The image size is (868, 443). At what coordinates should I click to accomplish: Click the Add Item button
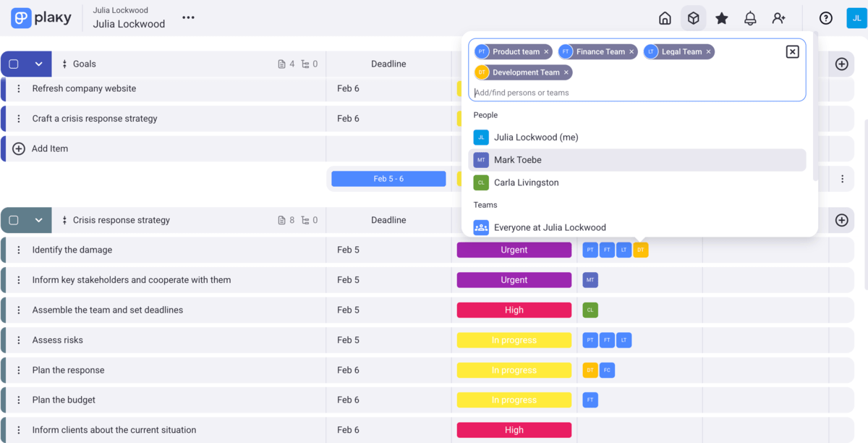click(43, 148)
